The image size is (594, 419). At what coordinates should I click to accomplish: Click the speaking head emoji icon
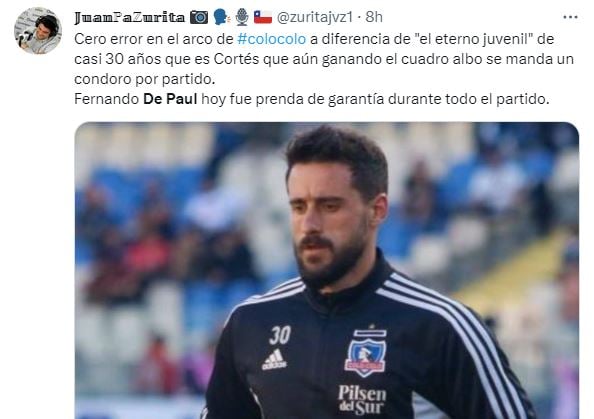coord(221,17)
